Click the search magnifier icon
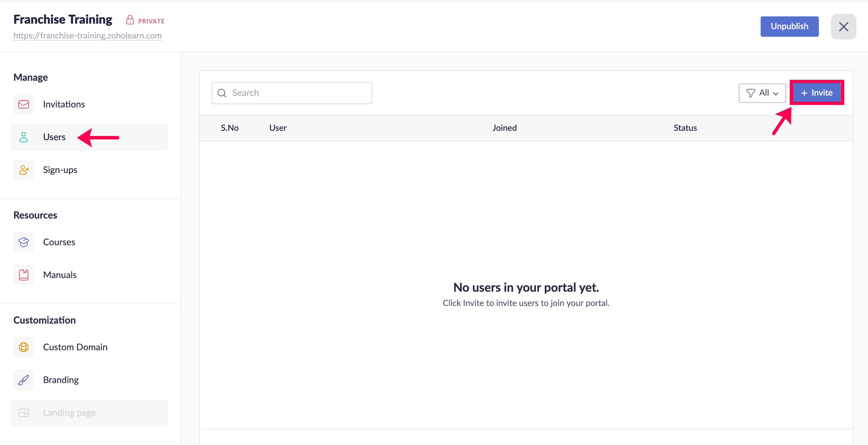 [222, 93]
